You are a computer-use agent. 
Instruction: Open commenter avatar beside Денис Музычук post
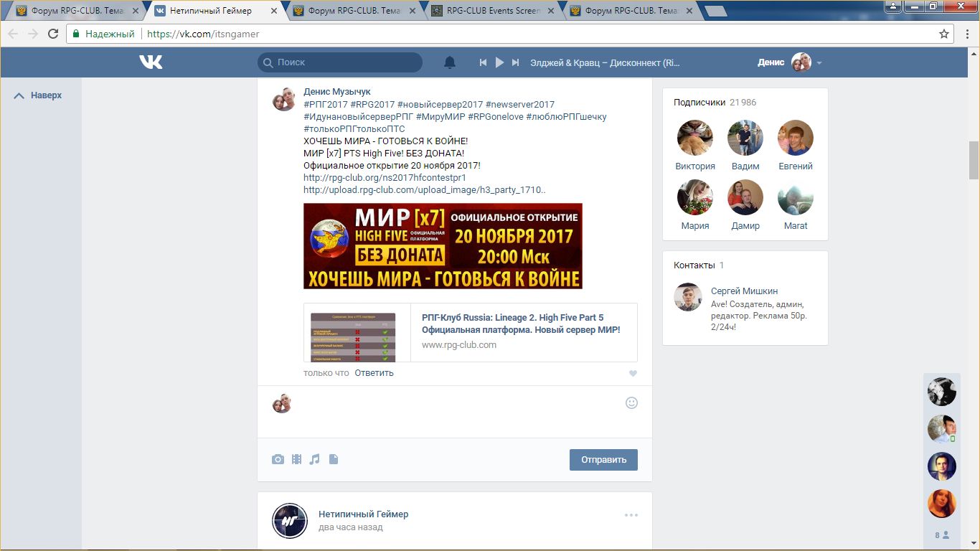pos(284,99)
